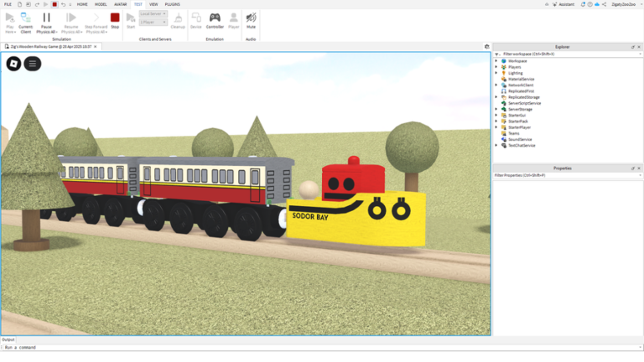Viewport: 644px width, 362px height.
Task: Undock the Properties panel
Action: point(632,168)
